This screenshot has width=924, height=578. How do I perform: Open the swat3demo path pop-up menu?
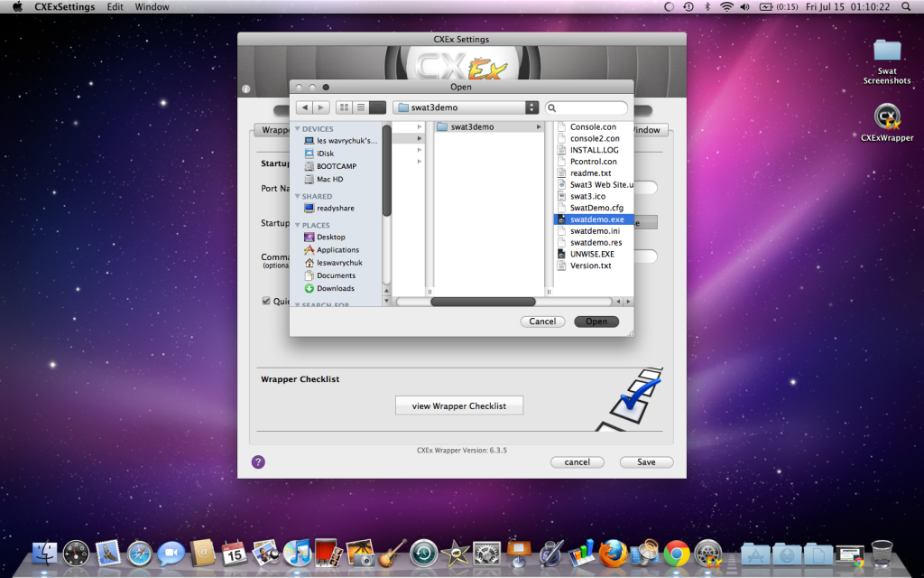[466, 107]
